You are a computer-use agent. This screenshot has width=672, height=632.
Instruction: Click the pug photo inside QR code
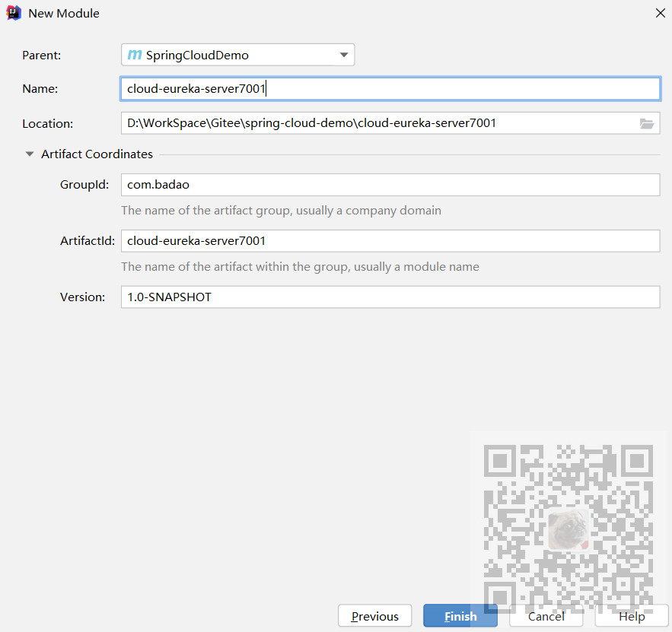(x=568, y=528)
